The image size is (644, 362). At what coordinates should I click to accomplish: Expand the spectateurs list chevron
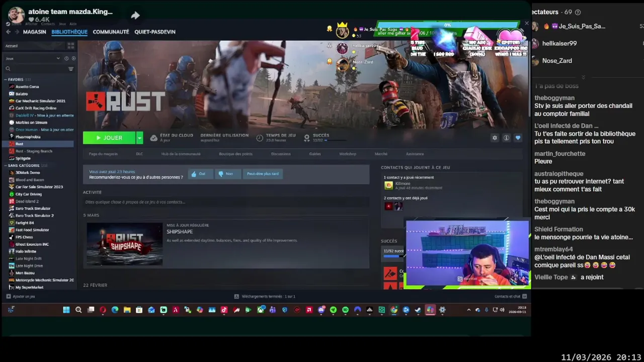pos(583,77)
